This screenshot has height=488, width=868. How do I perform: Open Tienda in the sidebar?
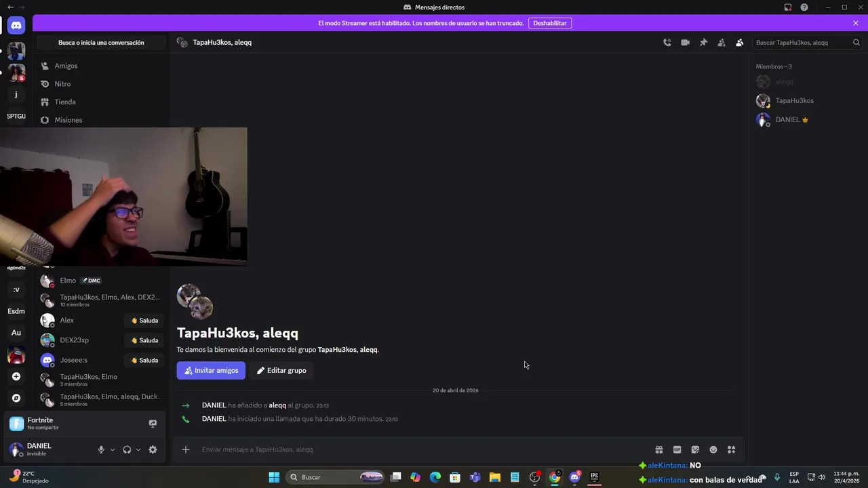[x=101, y=102]
